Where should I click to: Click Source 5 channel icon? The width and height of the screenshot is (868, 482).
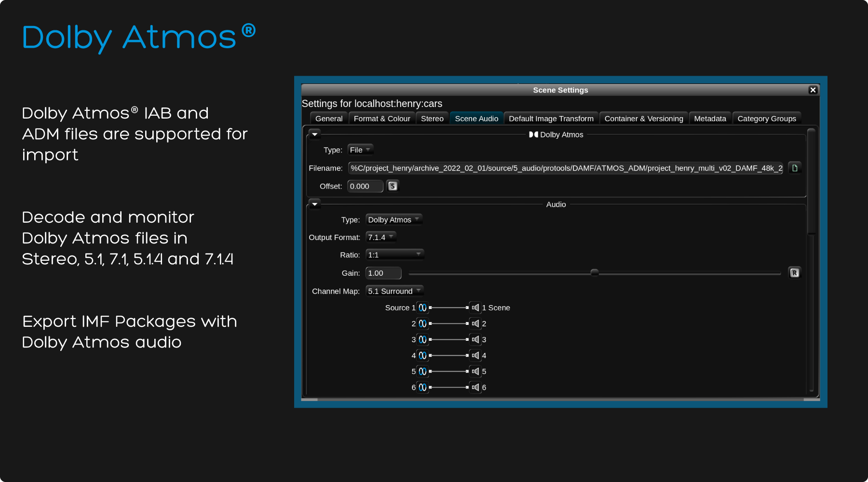point(422,371)
